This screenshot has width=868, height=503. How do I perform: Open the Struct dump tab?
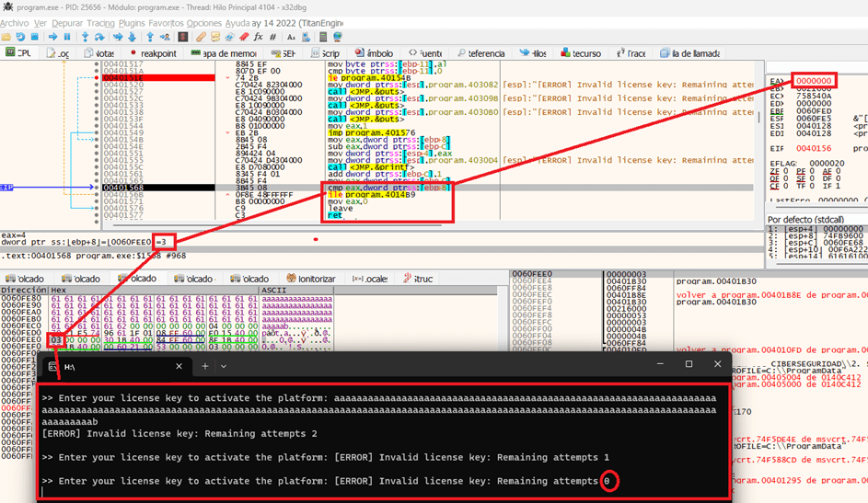(418, 279)
